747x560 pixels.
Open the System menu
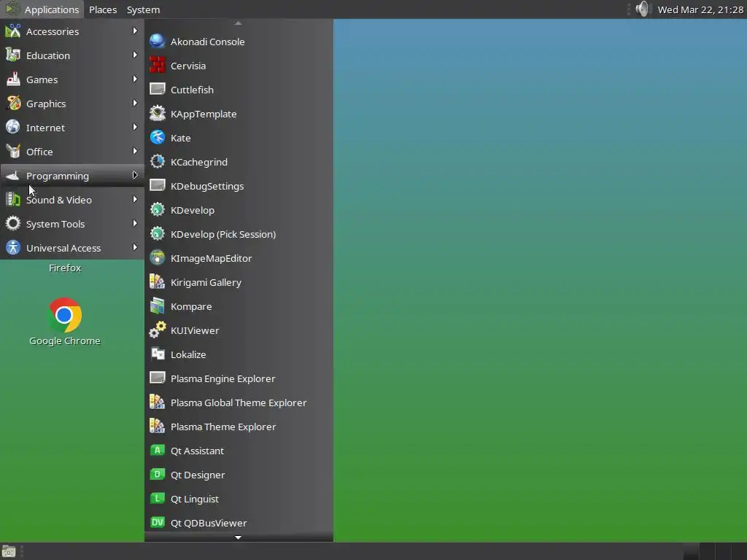point(143,9)
